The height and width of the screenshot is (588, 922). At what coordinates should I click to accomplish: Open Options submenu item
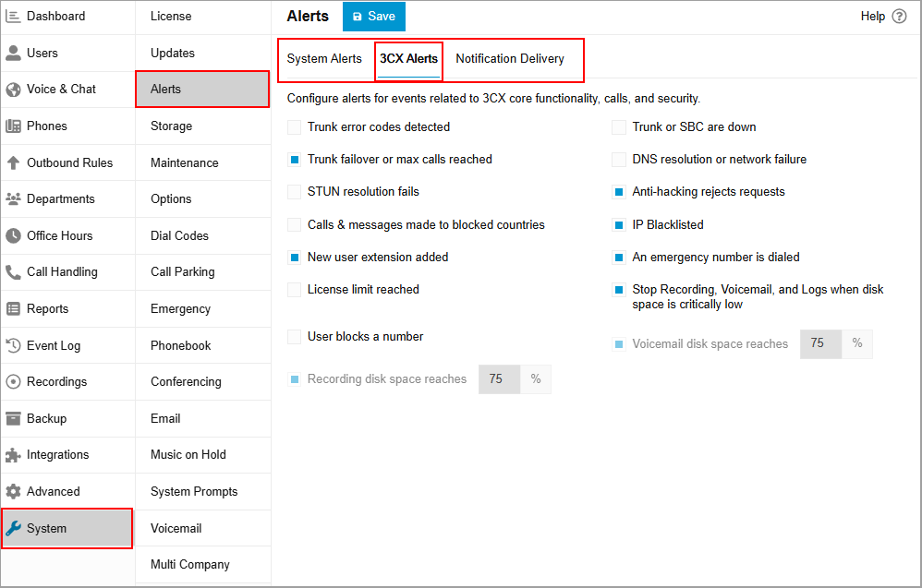(x=203, y=199)
